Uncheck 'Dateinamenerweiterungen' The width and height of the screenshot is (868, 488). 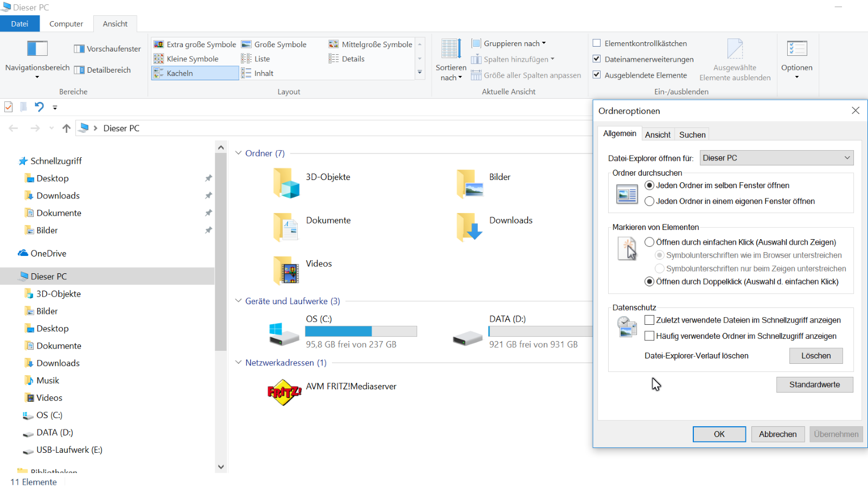click(597, 59)
